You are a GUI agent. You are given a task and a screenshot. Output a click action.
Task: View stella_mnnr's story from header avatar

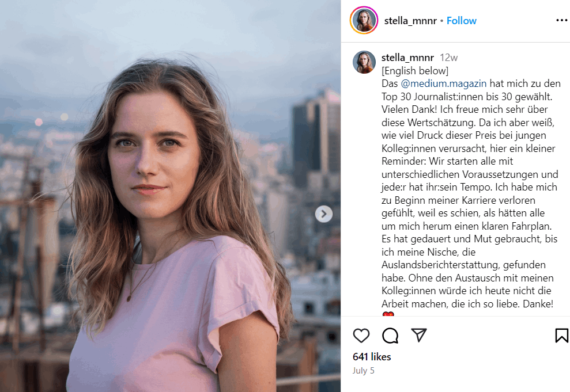[x=364, y=21]
